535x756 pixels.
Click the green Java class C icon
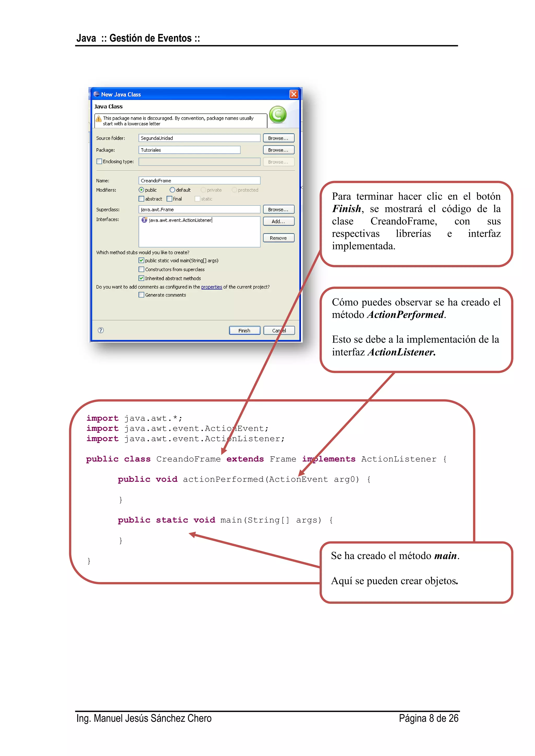(x=278, y=115)
